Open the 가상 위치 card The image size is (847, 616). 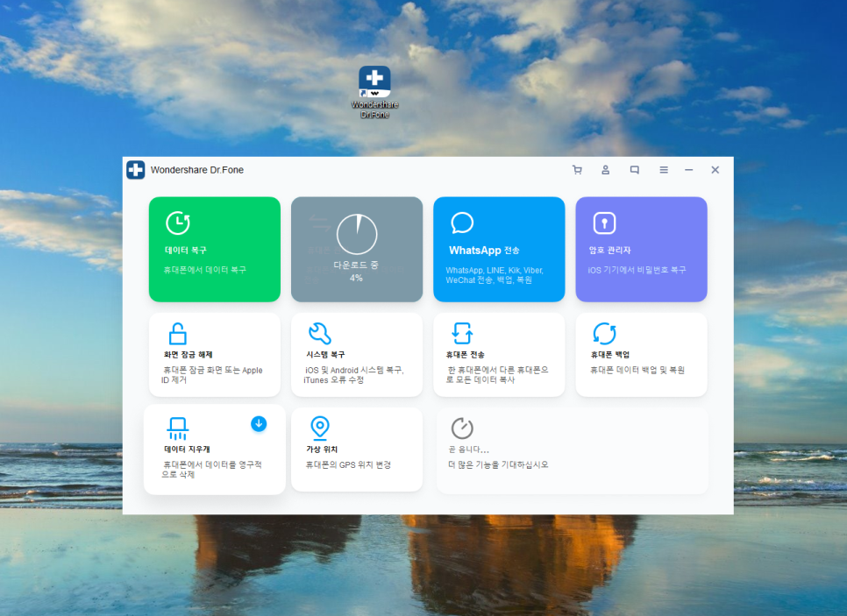(x=357, y=450)
